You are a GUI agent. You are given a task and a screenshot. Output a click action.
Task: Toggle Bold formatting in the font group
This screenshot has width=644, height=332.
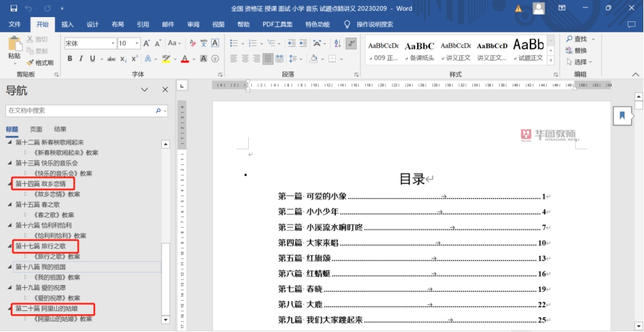69,59
